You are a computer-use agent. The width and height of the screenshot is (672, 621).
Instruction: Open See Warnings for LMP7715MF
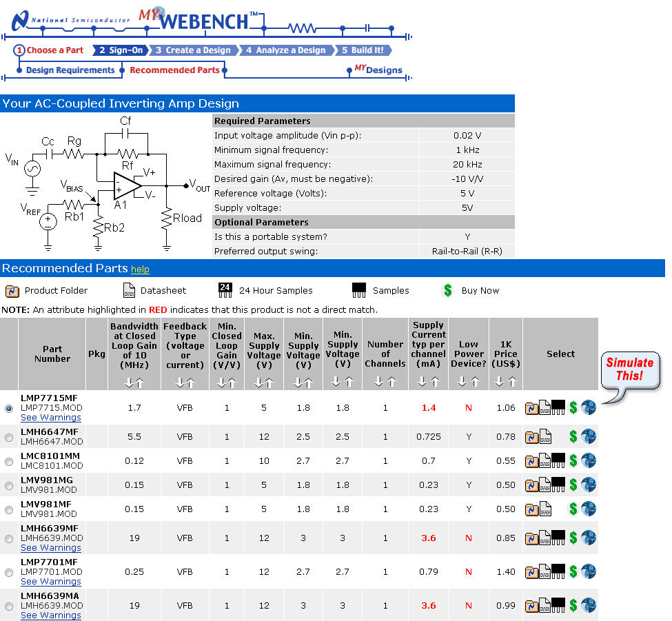(50, 418)
